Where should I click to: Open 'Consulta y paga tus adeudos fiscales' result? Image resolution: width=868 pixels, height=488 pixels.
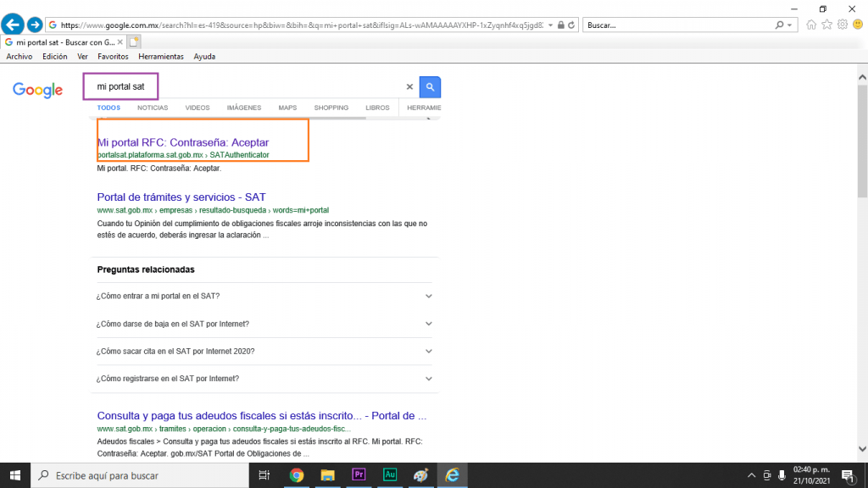(262, 415)
